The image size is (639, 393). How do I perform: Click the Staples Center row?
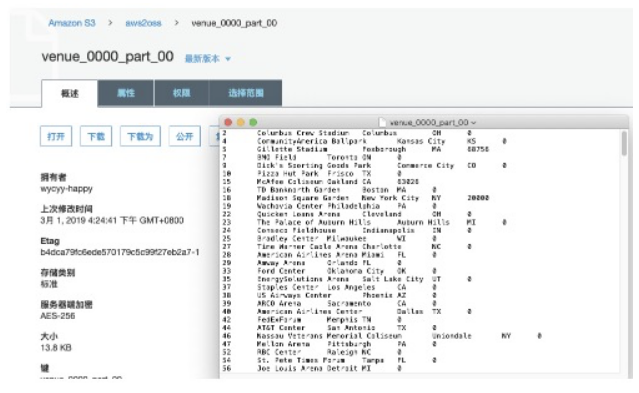pos(330,287)
